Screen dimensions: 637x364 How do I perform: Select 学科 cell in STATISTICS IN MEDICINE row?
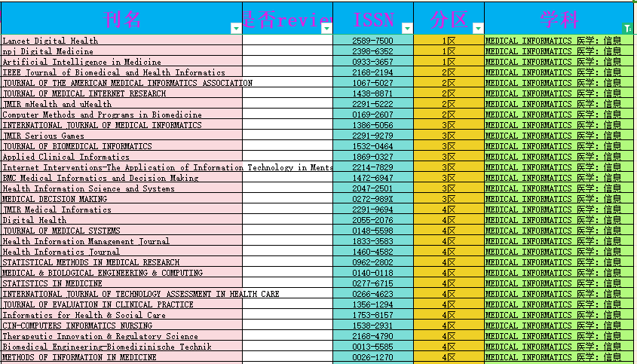[559, 283]
